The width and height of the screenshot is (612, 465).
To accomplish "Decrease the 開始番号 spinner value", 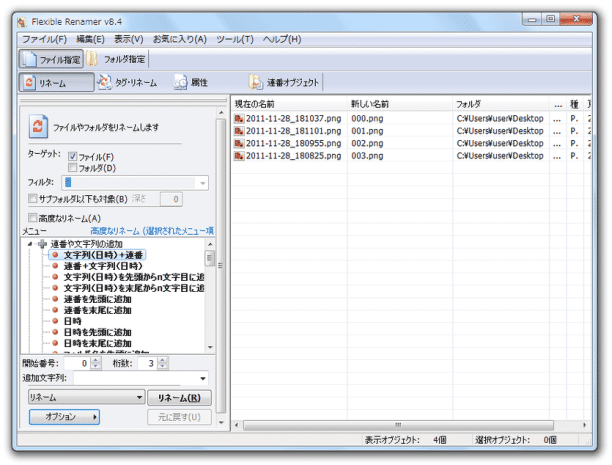I will pos(96,366).
